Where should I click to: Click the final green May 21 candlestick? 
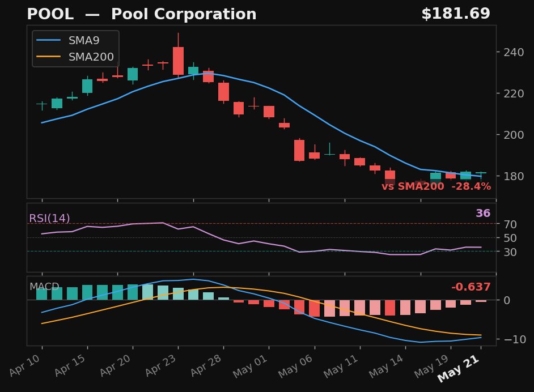[x=481, y=174]
